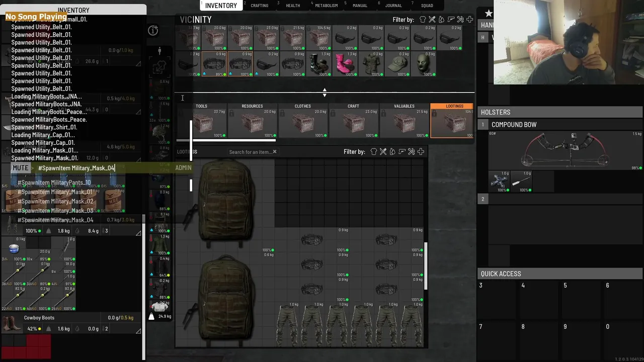Switch the ADMIN chat channel label

(x=183, y=168)
